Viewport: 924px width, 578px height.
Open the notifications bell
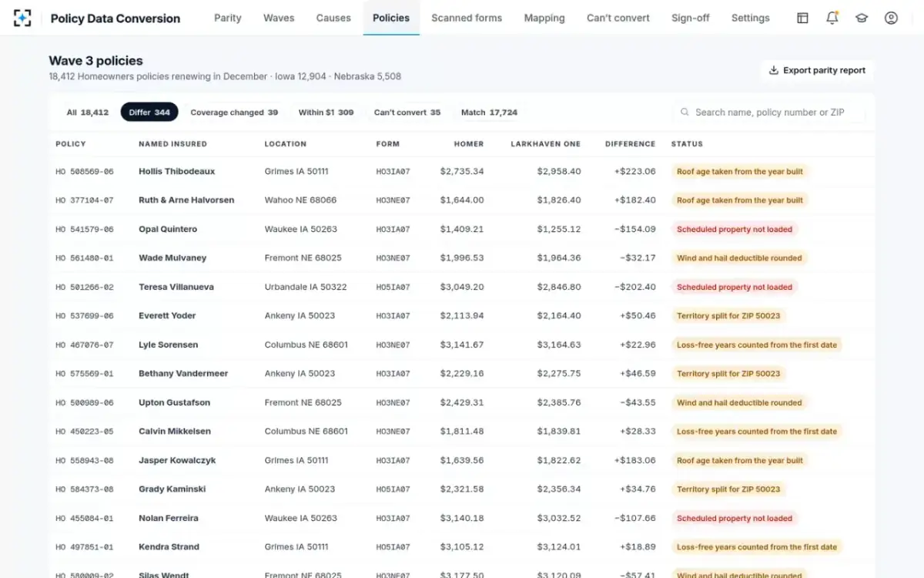click(x=832, y=18)
